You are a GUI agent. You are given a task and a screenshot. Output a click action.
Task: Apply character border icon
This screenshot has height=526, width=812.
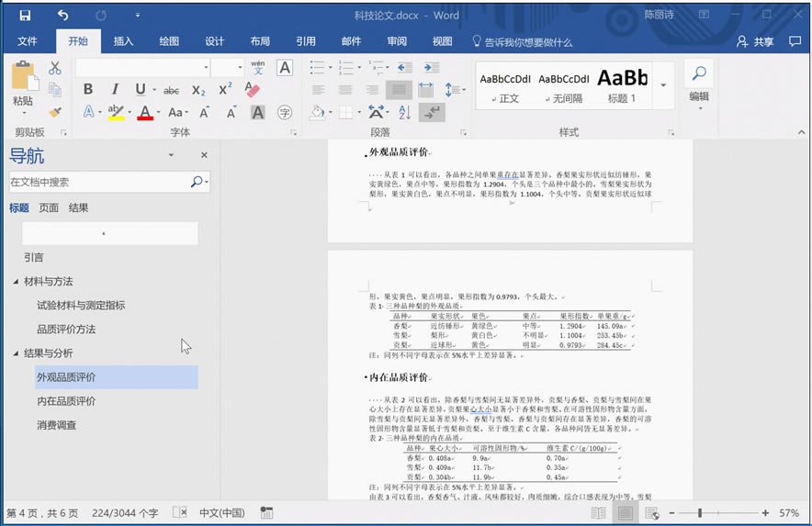[285, 68]
